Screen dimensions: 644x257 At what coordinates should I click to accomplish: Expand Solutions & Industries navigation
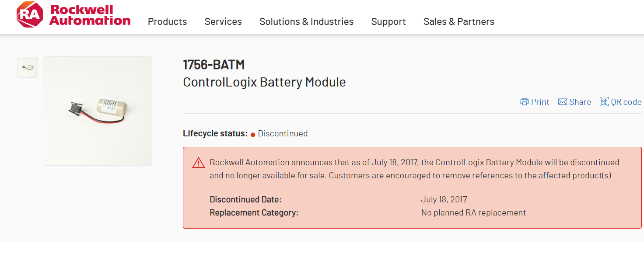click(x=306, y=21)
